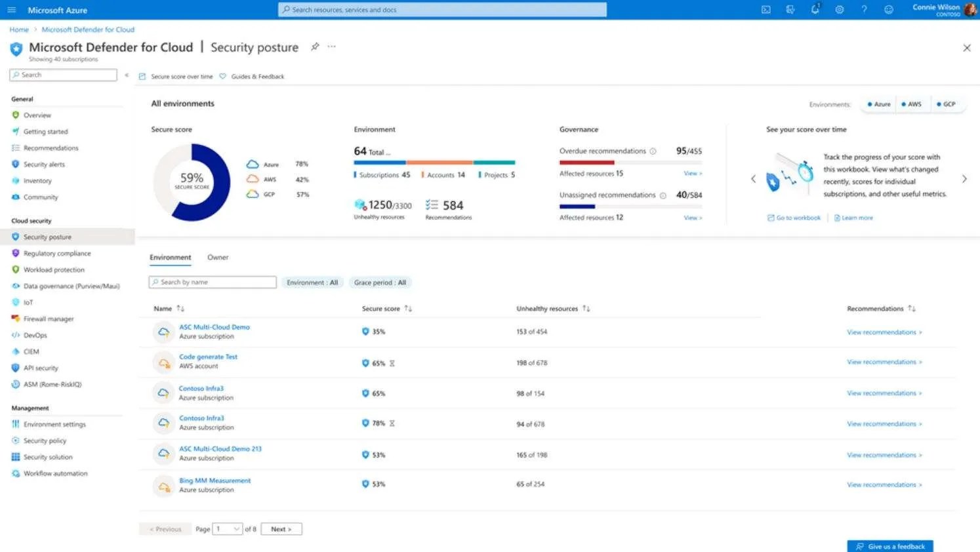Screen dimensions: 980x552
Task: Open the help question mark icon
Action: click(x=864, y=10)
